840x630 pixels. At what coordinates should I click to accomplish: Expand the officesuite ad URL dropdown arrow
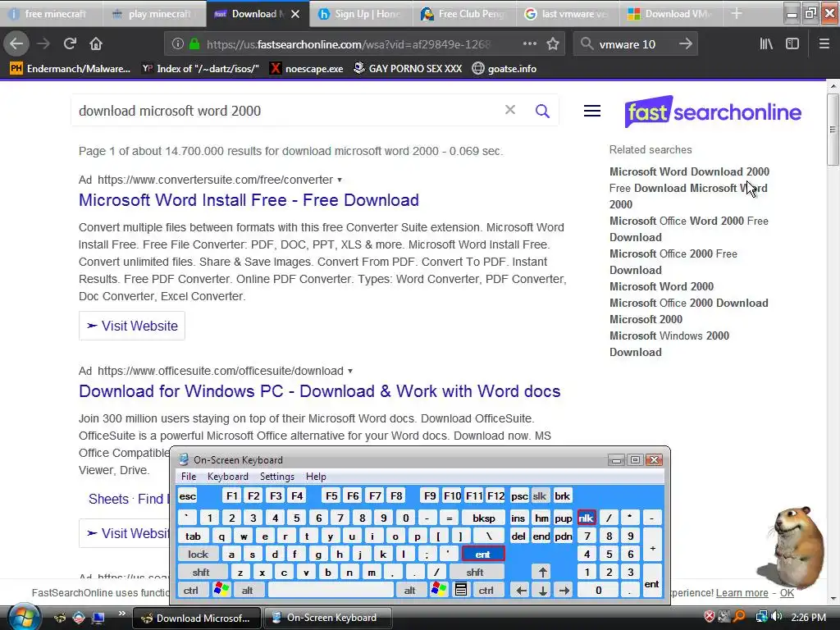[350, 372]
